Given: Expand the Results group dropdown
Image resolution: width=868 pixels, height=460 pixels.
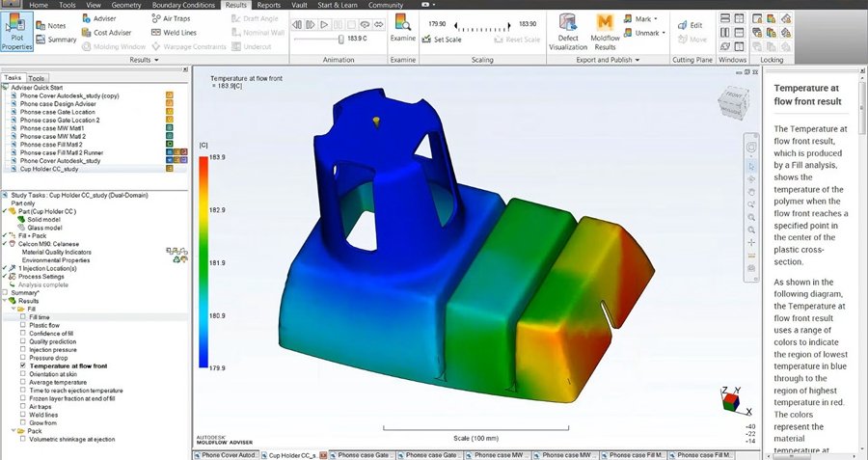Looking at the screenshot, I should [x=144, y=60].
